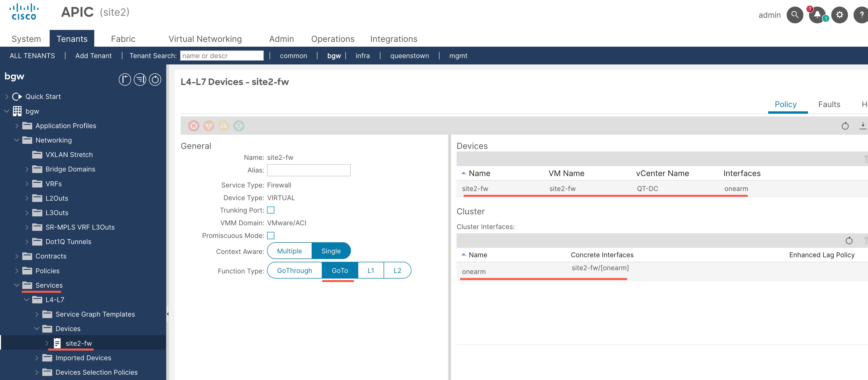Click the download icon in toolbar
868x380 pixels.
click(863, 126)
